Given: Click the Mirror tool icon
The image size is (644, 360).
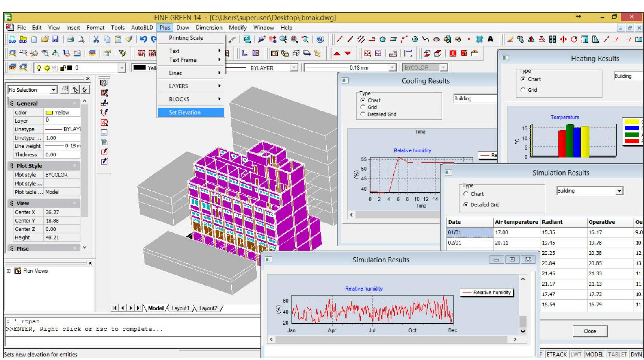Looking at the screenshot, I should 531,39.
